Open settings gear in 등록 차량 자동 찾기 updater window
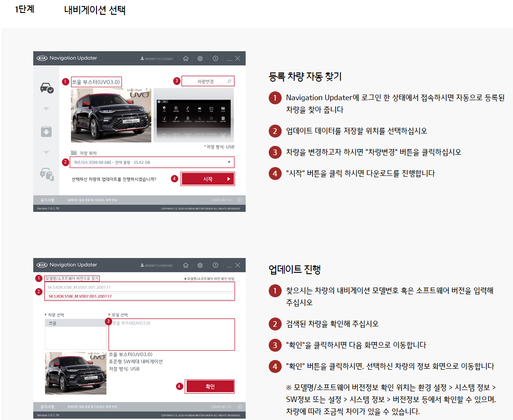 [200, 58]
